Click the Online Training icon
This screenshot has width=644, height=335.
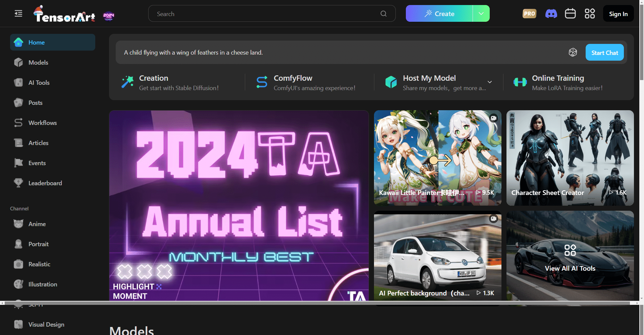(520, 82)
